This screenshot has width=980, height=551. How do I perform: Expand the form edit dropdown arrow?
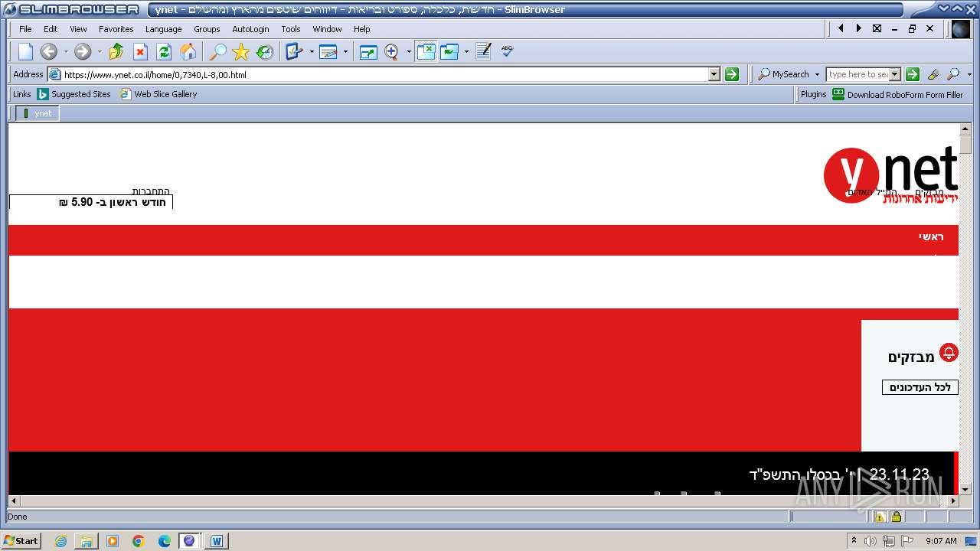(345, 52)
